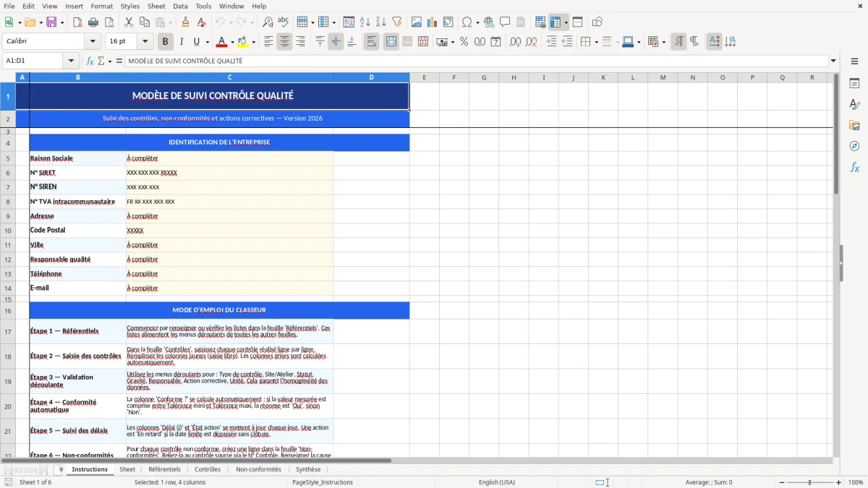Click the AutoFilter funnel icon
This screenshot has width=868, height=488.
coord(397,22)
